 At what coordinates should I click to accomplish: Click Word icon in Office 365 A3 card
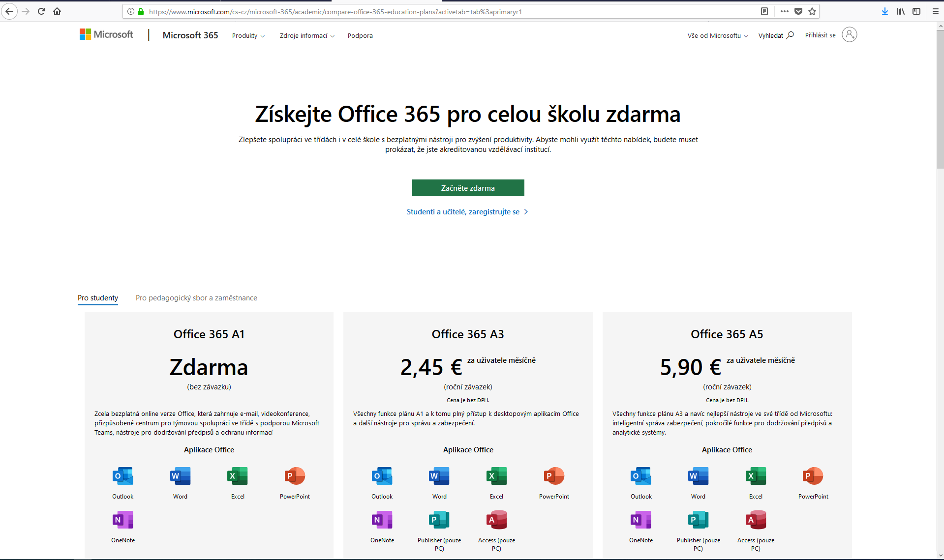tap(439, 476)
